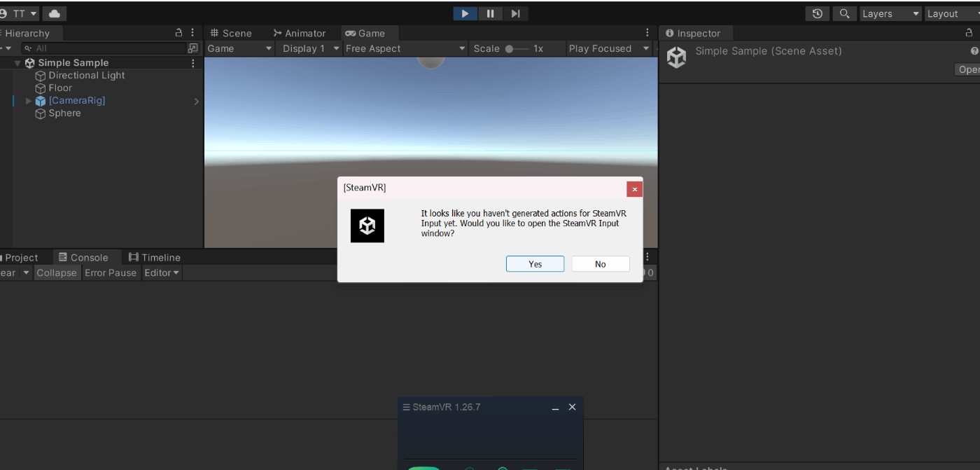Click the Scene Asset Unity icon in Inspector
This screenshot has width=980, height=470.
pos(676,57)
